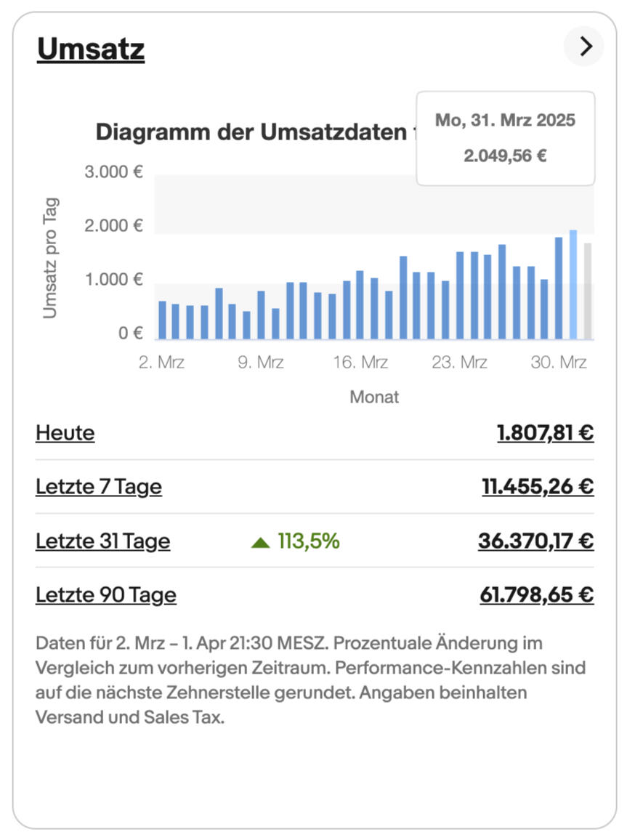Click the 23. Mrz axis label
627x840 pixels.
click(x=459, y=362)
